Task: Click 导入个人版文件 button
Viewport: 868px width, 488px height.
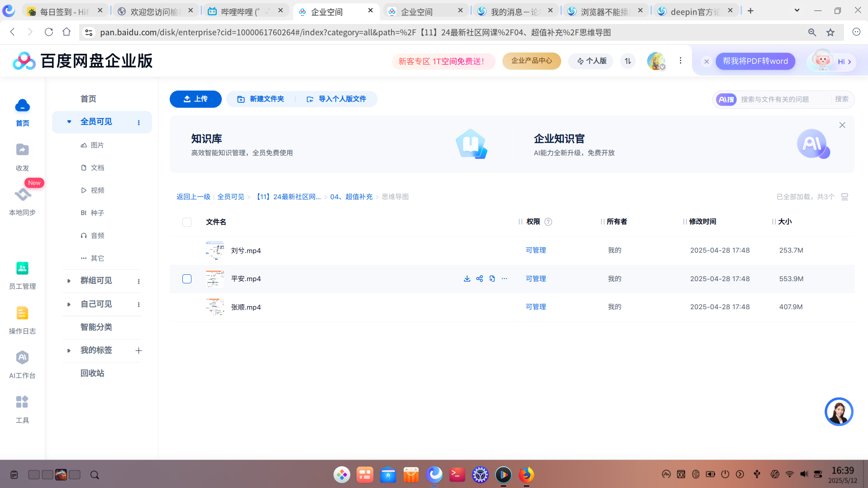Action: click(x=336, y=99)
